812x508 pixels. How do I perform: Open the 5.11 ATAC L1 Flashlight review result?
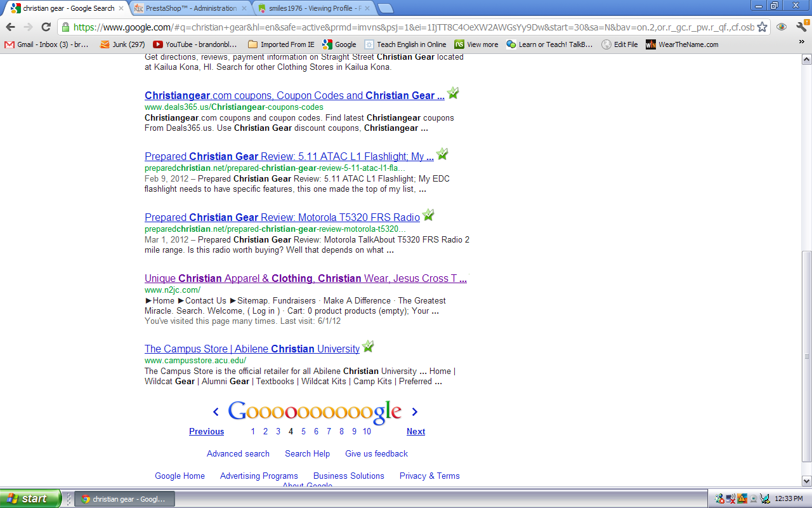289,157
